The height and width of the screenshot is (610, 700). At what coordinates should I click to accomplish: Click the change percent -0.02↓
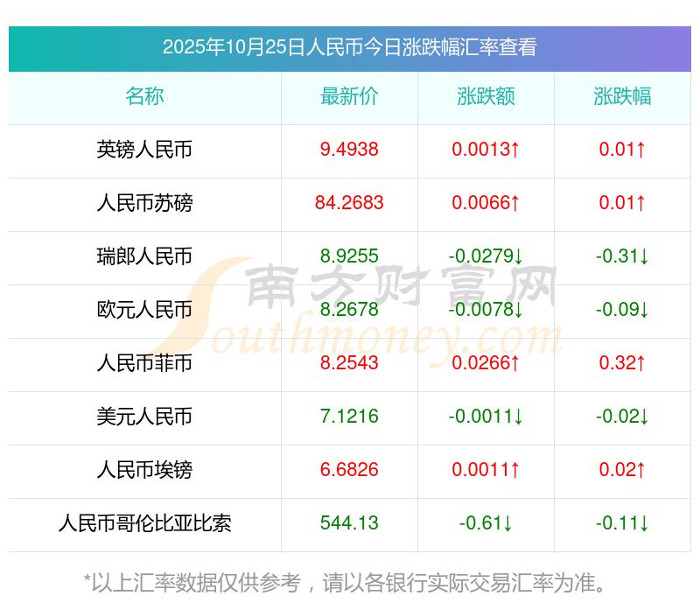(x=622, y=417)
